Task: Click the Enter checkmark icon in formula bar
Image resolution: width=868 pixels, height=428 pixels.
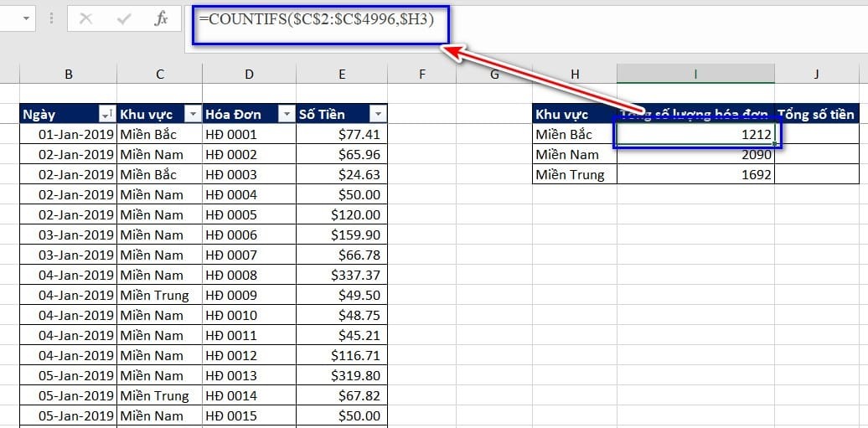Action: coord(123,18)
